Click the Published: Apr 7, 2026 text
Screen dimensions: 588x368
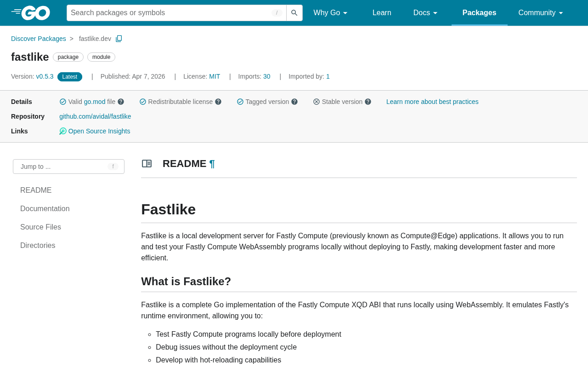[x=133, y=76]
